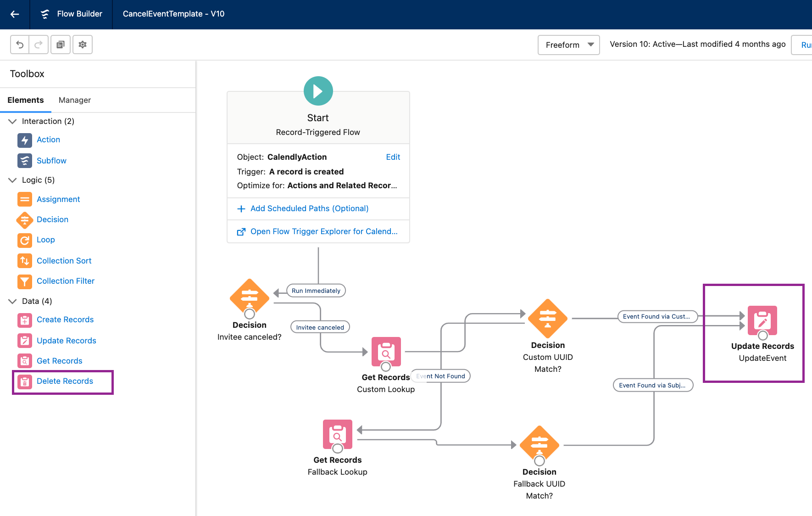
Task: Click the redo button in the toolbar
Action: pyautogui.click(x=39, y=45)
